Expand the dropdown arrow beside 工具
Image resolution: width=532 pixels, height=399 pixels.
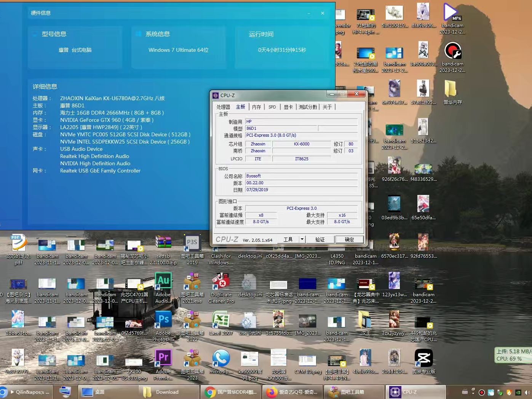(302, 239)
